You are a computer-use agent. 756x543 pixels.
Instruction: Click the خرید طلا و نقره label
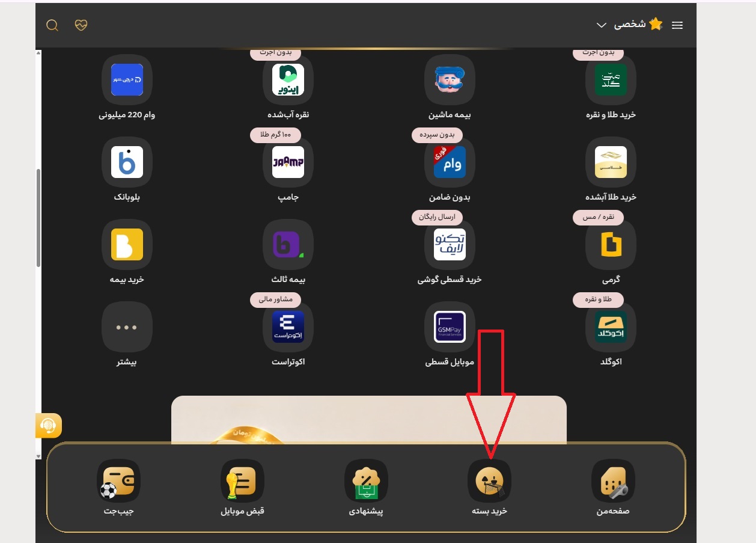(611, 115)
